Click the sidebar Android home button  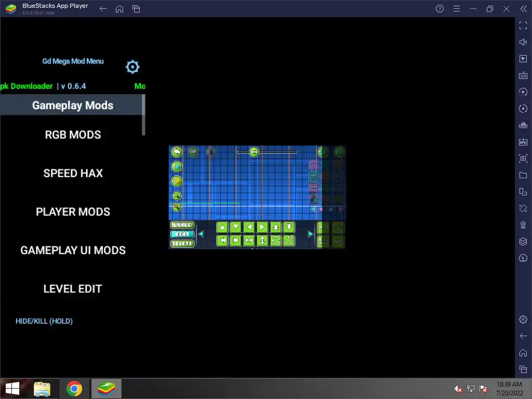[523, 353]
